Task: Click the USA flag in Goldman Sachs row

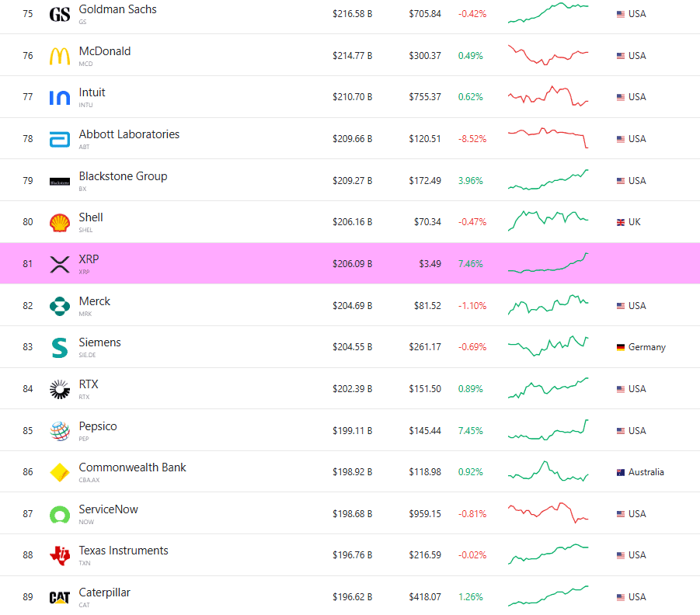Action: 621,14
